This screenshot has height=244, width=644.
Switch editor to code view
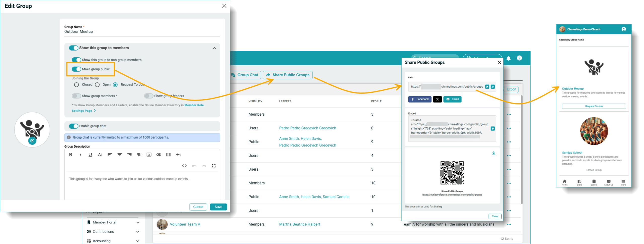click(184, 166)
